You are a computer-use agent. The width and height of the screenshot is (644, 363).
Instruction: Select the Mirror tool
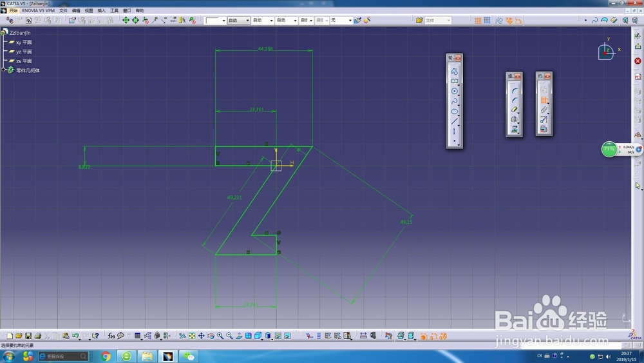click(514, 120)
